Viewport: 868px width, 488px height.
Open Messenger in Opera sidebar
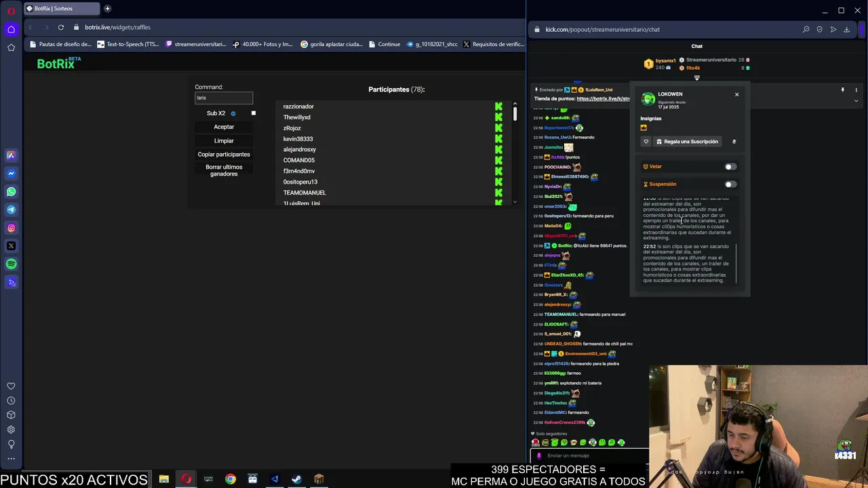(11, 174)
